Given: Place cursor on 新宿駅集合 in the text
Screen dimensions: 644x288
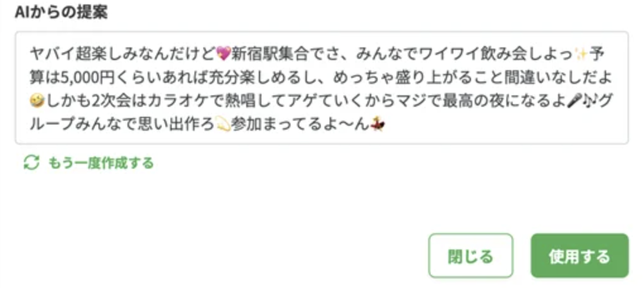Looking at the screenshot, I should [x=271, y=54].
